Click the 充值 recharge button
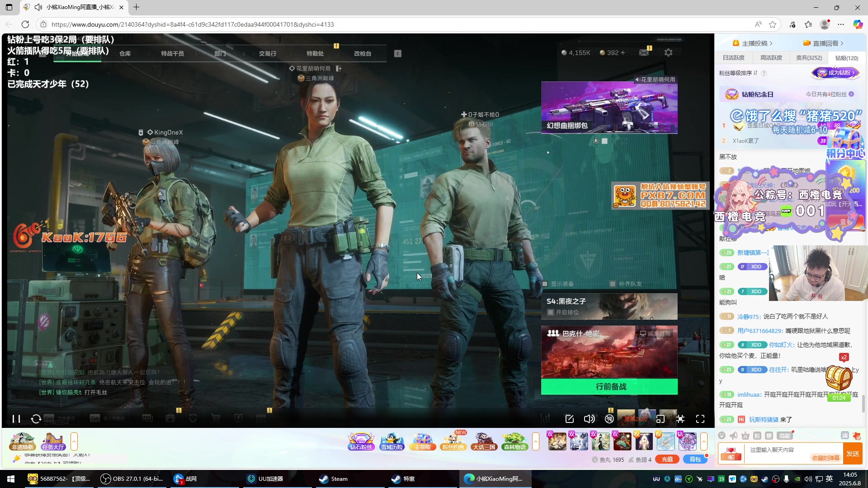This screenshot has width=868, height=488. coord(667,459)
